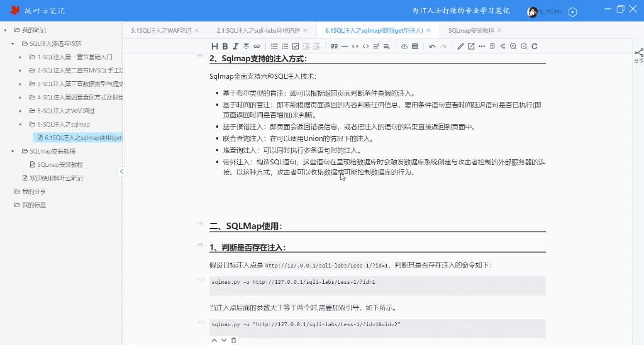
Task: Click the upload to cloud icon
Action: point(404,46)
